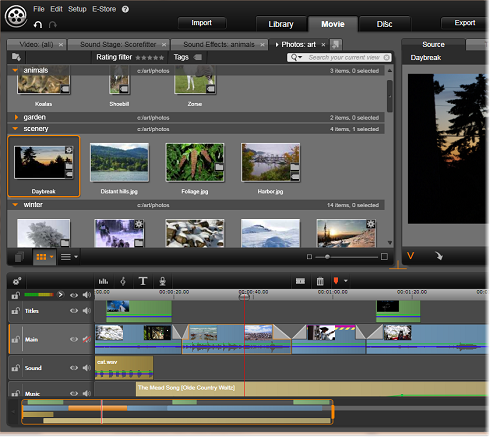Open the search options dropdown
Viewport: 491px width, 438px height.
point(296,57)
